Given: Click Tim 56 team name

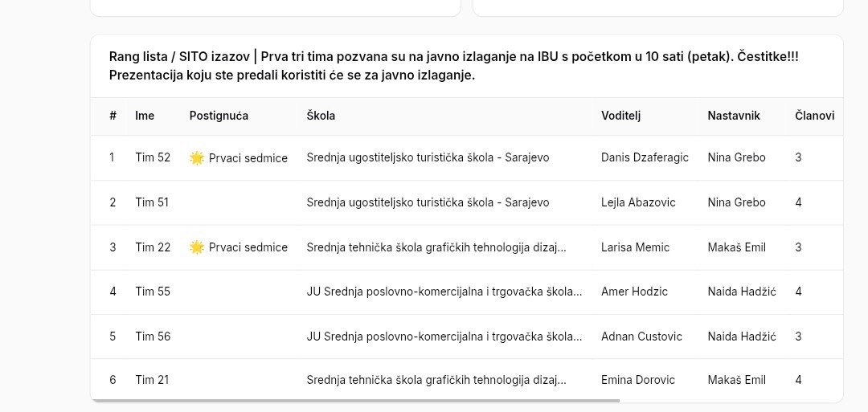Looking at the screenshot, I should pos(153,337).
